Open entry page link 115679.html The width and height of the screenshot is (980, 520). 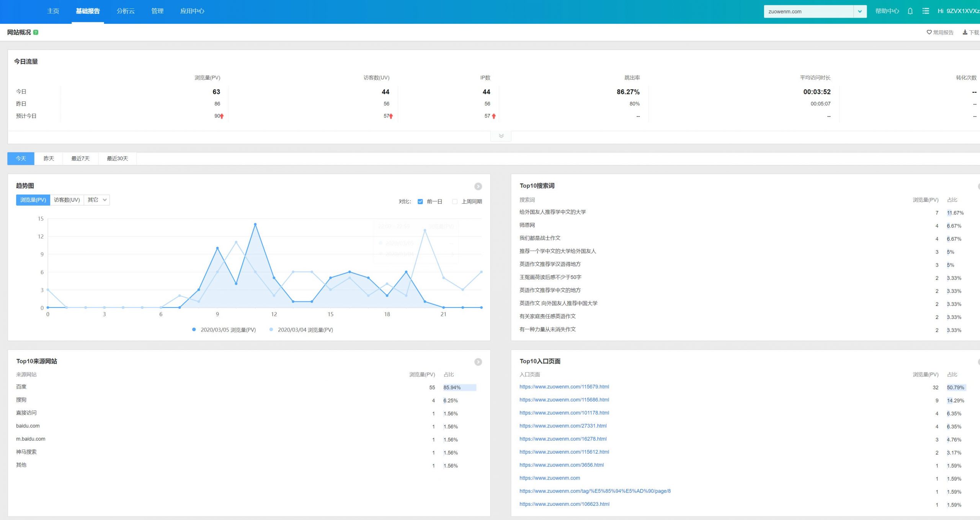coord(564,387)
